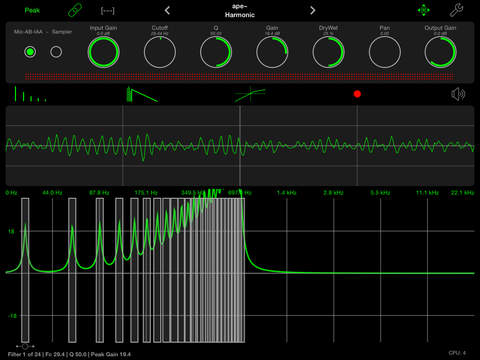
Task: Tap the 175.1 Hz frequency label
Action: [x=146, y=193]
